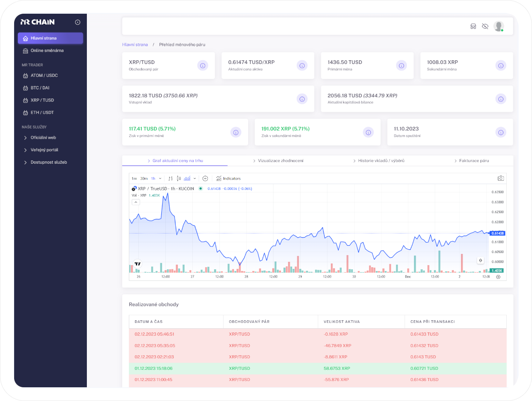
Task: Show info for XRP/TUSD Obchodovaný pár card
Action: (202, 66)
